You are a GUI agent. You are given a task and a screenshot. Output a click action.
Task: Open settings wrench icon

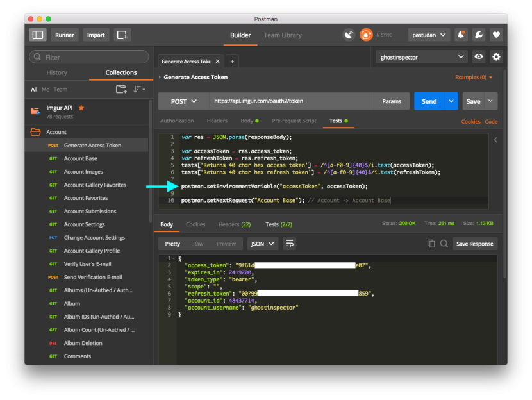pyautogui.click(x=478, y=35)
